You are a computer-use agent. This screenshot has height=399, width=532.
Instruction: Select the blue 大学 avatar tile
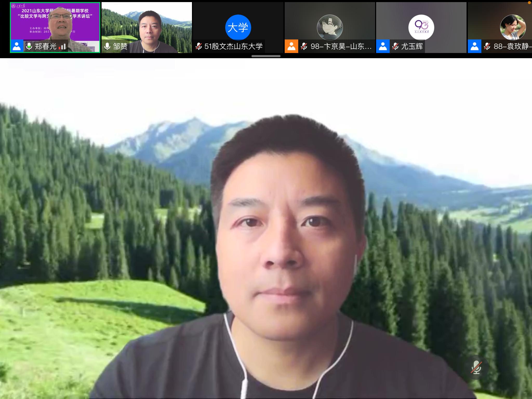click(238, 28)
